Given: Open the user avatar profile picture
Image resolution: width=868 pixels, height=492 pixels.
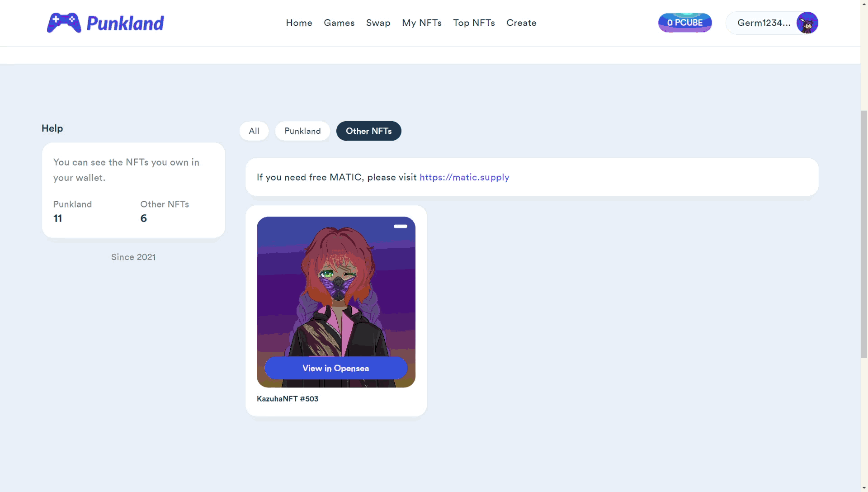Looking at the screenshot, I should [x=807, y=23].
